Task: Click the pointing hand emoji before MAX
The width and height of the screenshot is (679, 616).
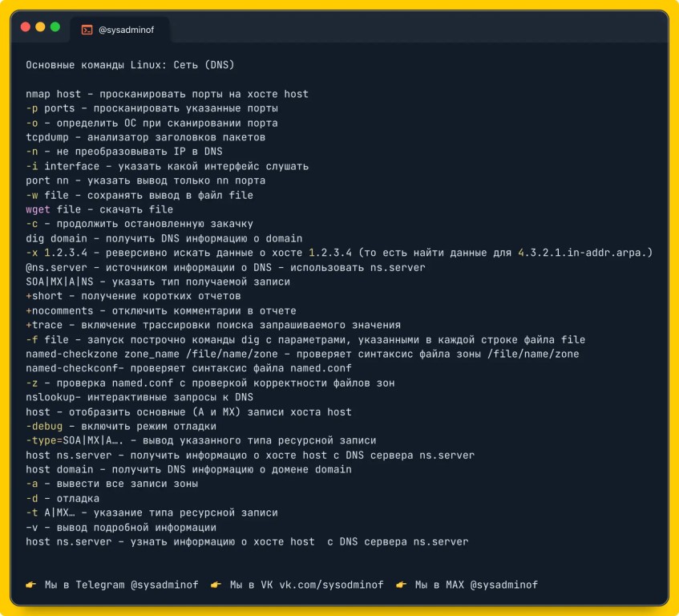Action: click(x=401, y=585)
